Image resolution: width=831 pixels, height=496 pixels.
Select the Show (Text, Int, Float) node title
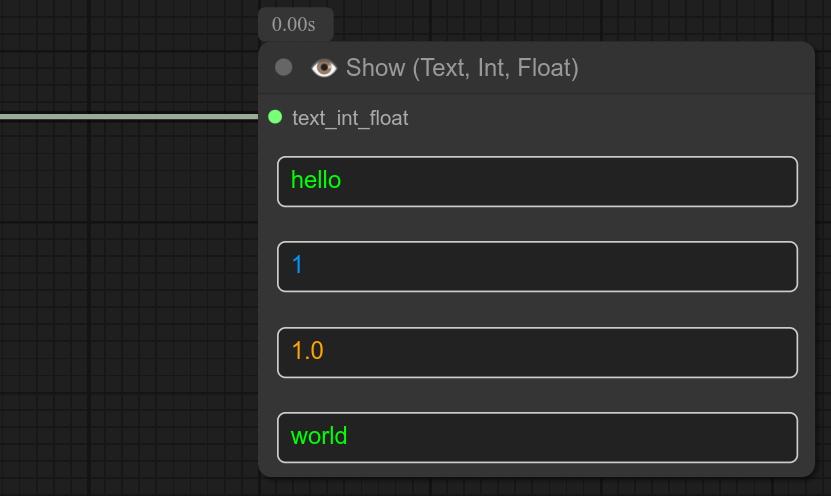(x=462, y=68)
